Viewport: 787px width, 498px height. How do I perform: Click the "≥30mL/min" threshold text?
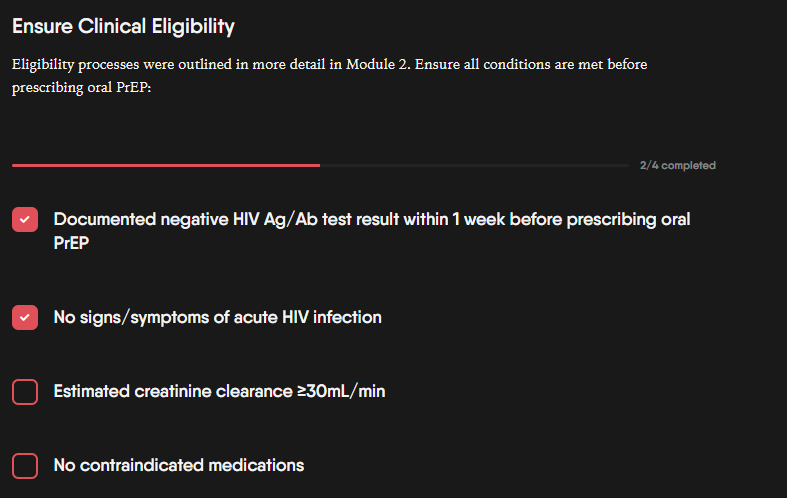click(341, 392)
